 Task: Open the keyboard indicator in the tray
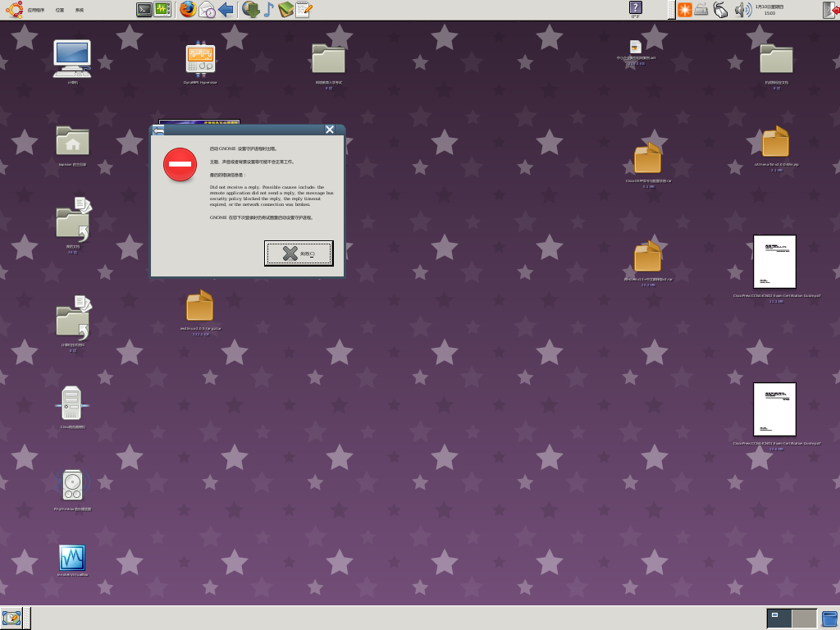pyautogui.click(x=701, y=10)
